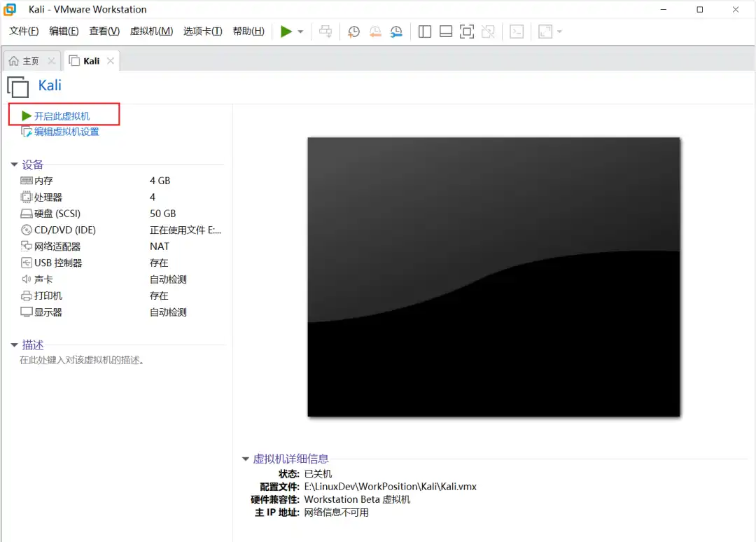
Task: Click the virtual machine screen preview
Action: coord(493,277)
